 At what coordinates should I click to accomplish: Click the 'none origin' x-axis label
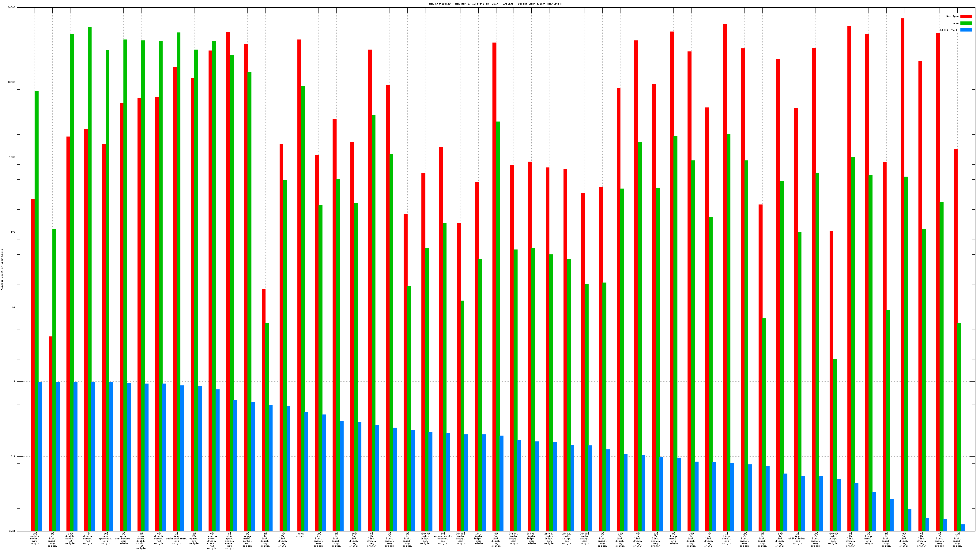pyautogui.click(x=300, y=535)
